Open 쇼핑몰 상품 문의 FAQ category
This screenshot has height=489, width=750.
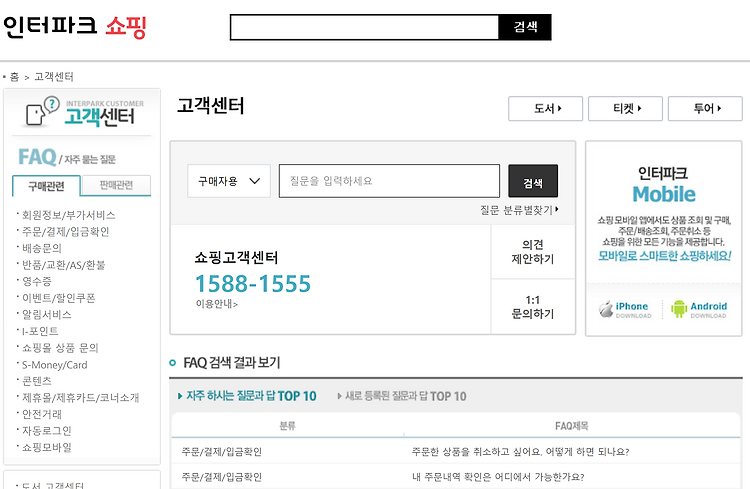(x=60, y=348)
